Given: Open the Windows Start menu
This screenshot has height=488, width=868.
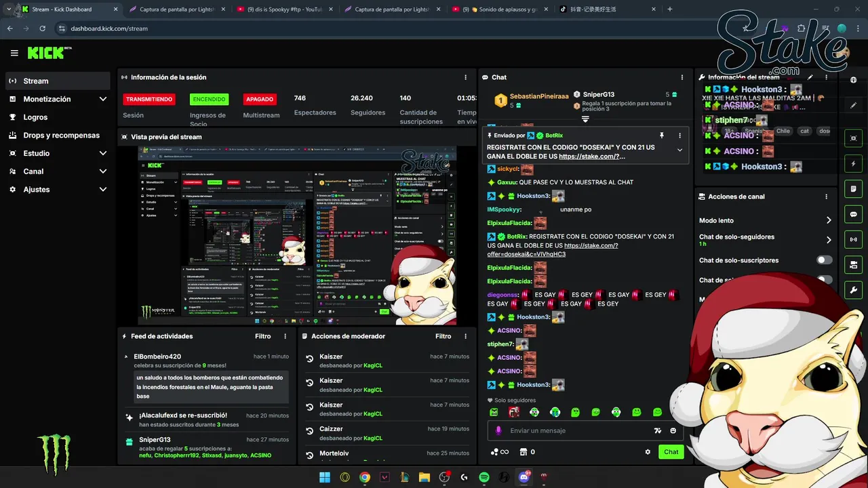Looking at the screenshot, I should [x=325, y=477].
